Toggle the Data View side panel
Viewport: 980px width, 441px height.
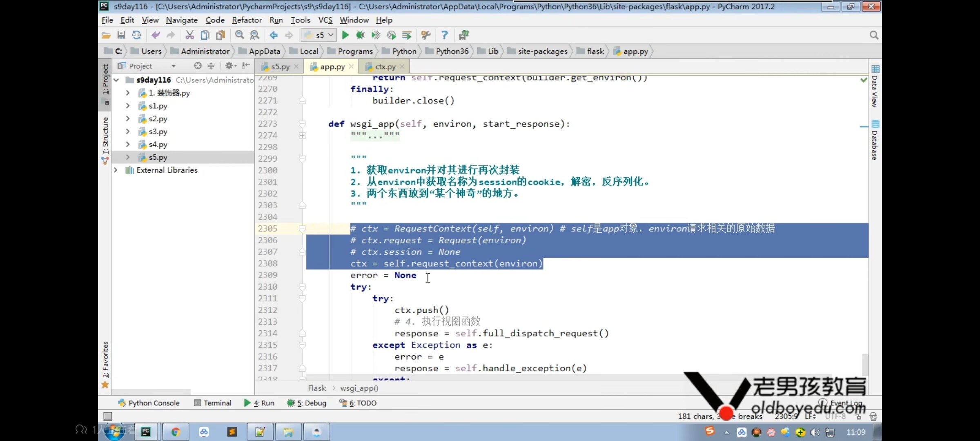coord(875,87)
